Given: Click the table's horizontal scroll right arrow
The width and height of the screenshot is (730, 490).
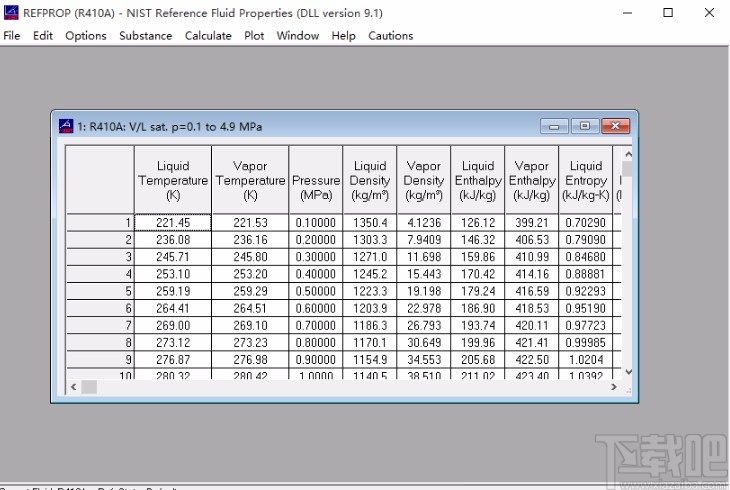Looking at the screenshot, I should click(x=614, y=387).
